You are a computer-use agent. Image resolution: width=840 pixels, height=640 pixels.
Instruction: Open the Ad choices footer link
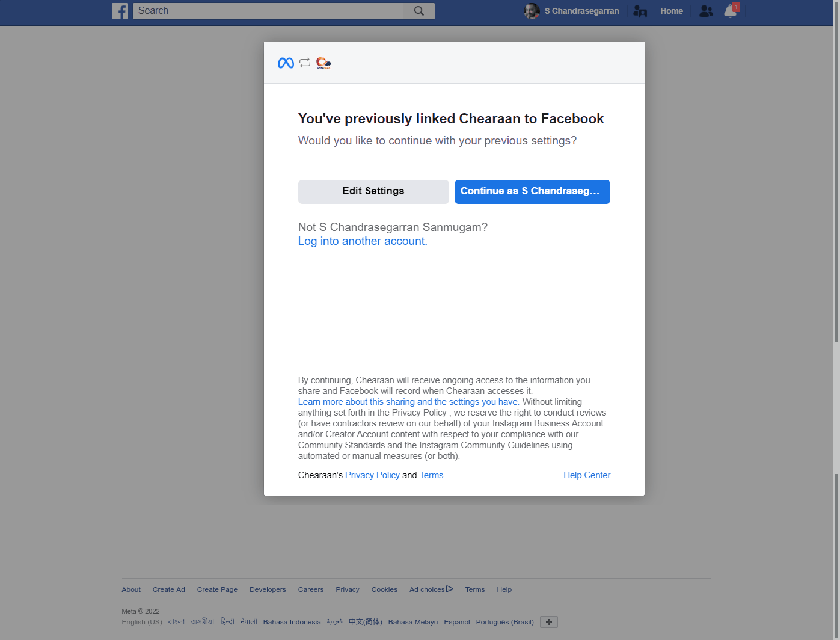coord(427,589)
